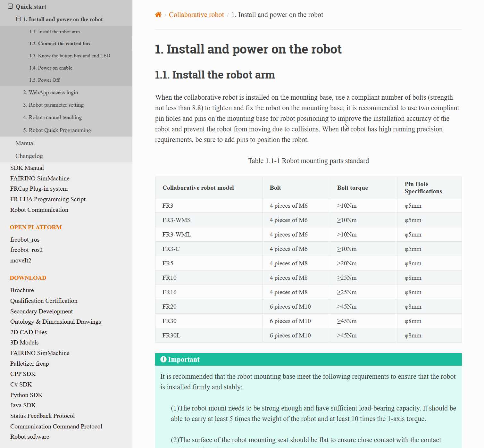Select 1.2 Connect the control box

click(x=60, y=44)
